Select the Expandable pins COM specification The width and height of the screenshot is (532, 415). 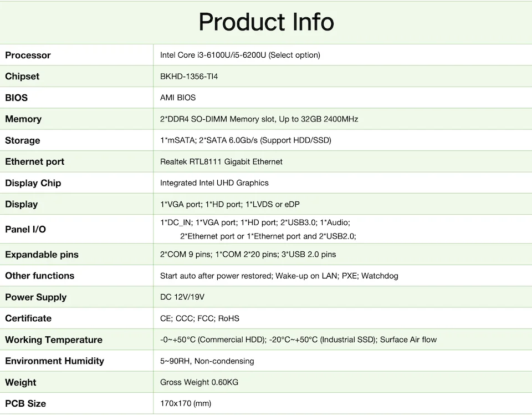click(248, 255)
